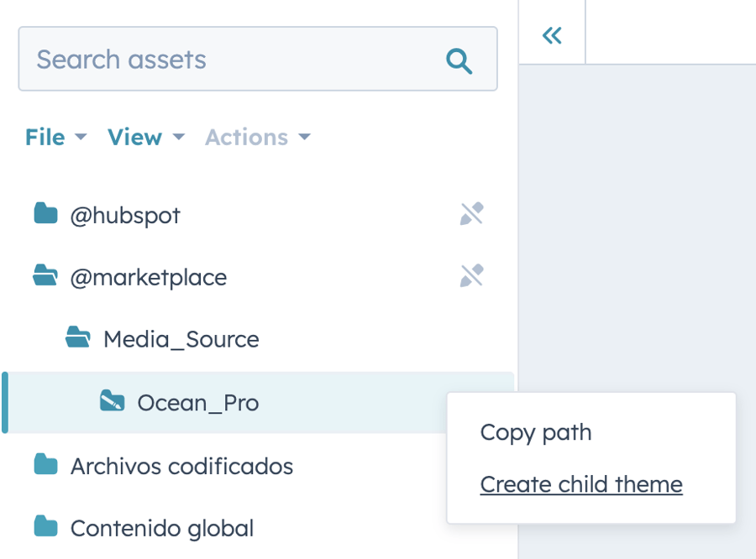Open the File dropdown menu
Viewport: 756px width, 559px height.
click(55, 137)
